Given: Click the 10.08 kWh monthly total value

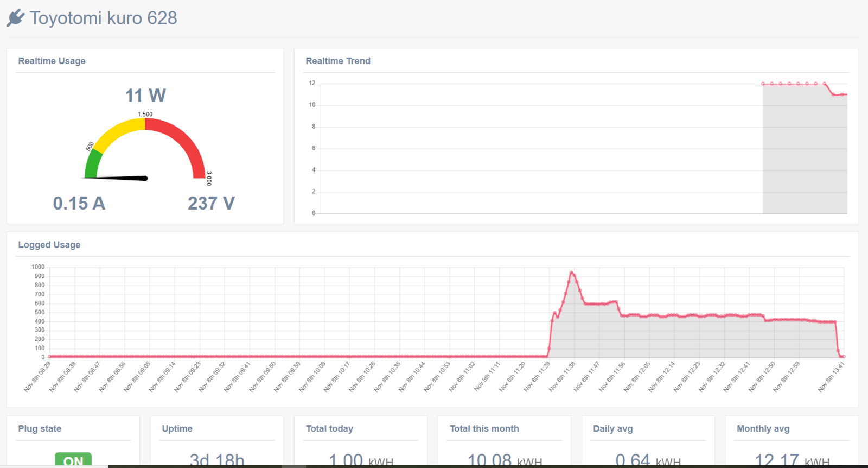Looking at the screenshot, I should (505, 460).
